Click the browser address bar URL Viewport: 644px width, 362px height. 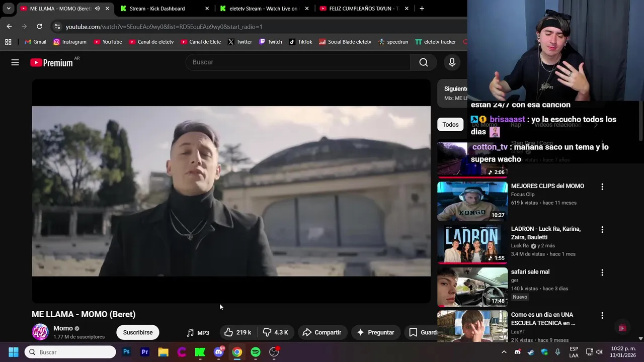164,27
